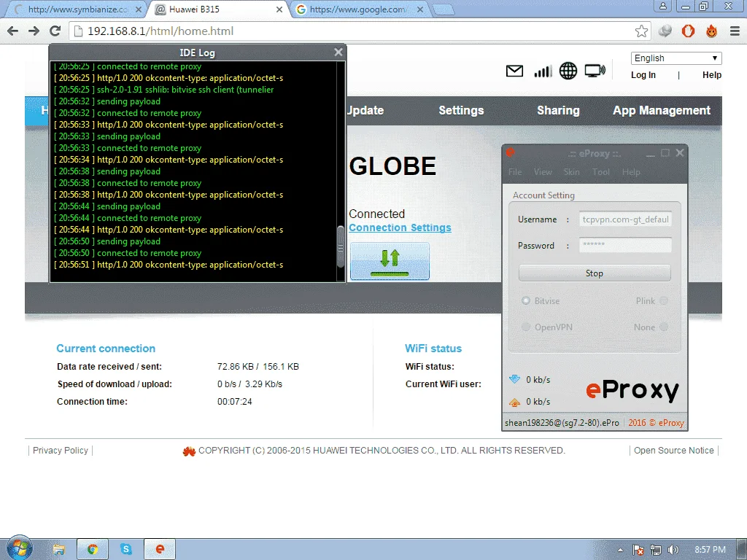The height and width of the screenshot is (560, 747).
Task: Open eProxy from the taskbar
Action: click(160, 550)
